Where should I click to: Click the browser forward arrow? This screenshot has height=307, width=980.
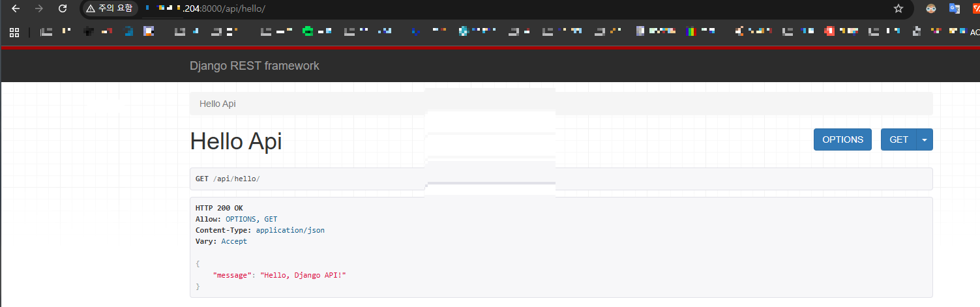39,8
